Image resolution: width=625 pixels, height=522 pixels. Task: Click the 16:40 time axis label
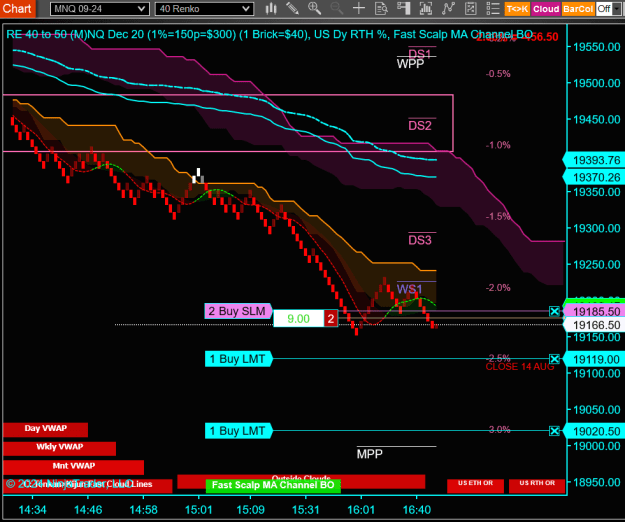(417, 510)
